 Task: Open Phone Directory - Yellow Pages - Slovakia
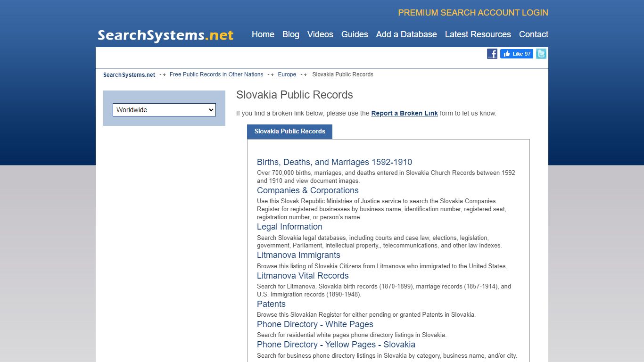click(x=336, y=345)
